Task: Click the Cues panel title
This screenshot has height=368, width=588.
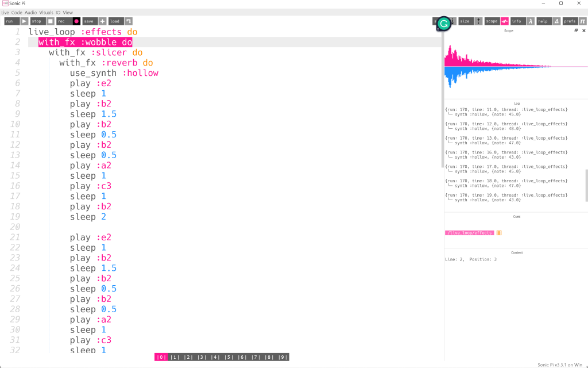Action: tap(516, 217)
